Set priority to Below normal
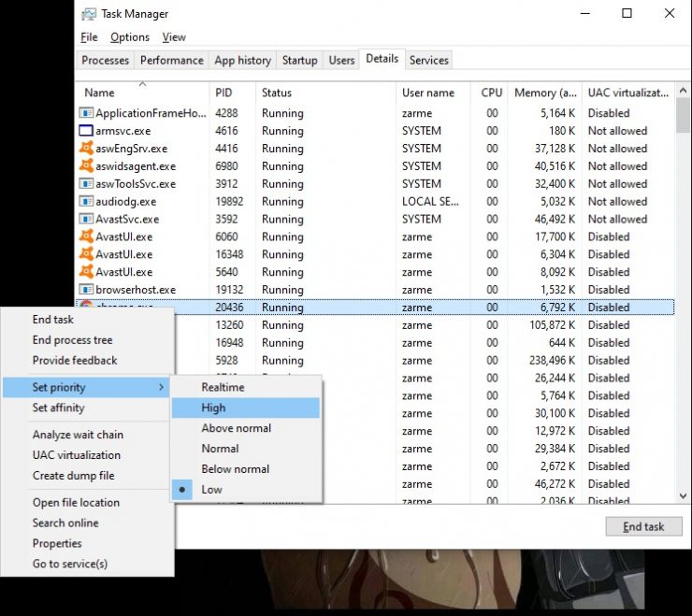This screenshot has width=692, height=616. (246, 468)
